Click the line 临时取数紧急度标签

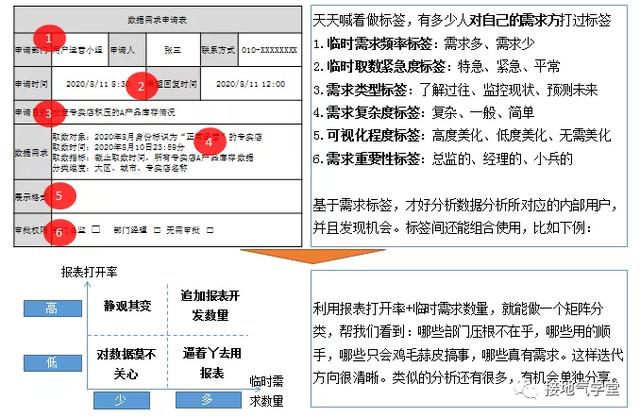coord(436,66)
